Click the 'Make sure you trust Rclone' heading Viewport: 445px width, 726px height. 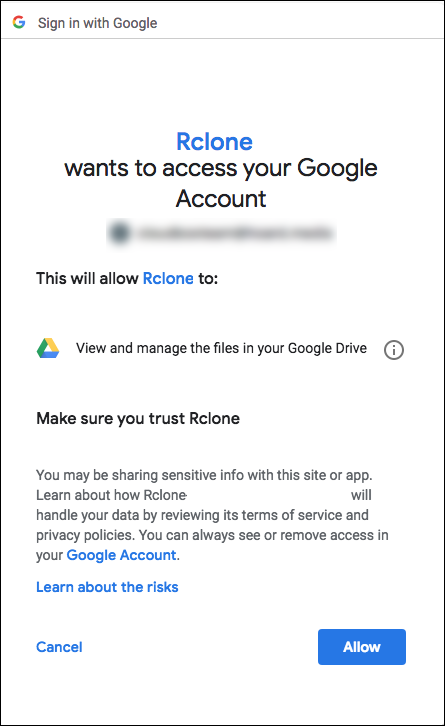point(138,419)
